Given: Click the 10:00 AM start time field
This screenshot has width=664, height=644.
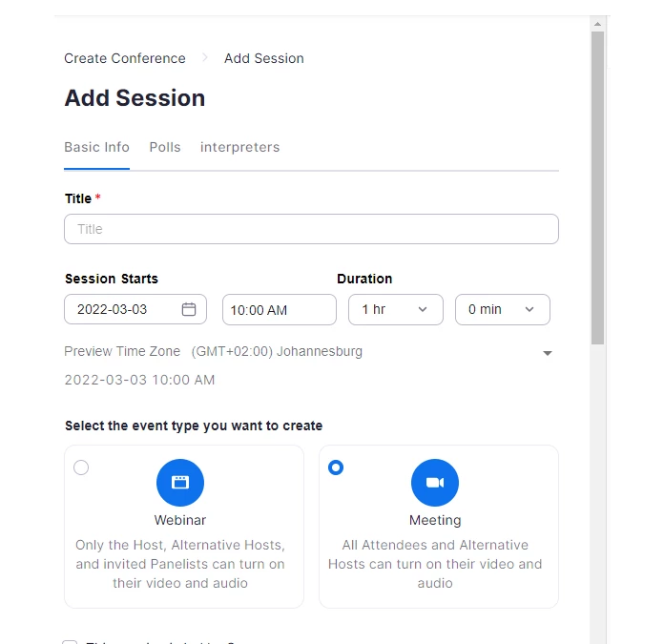Looking at the screenshot, I should 280,310.
